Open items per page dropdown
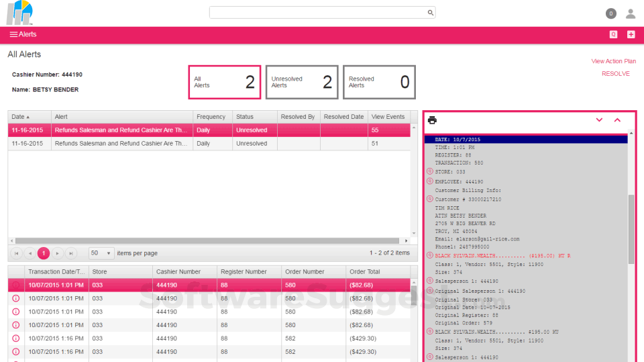Image resolution: width=644 pixels, height=362 pixels. coord(101,253)
